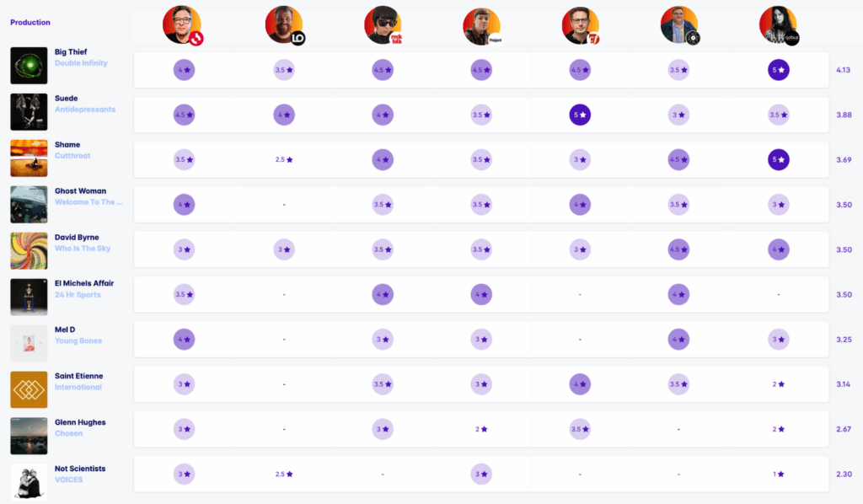Click the 'Young Bones' album link

tap(78, 340)
